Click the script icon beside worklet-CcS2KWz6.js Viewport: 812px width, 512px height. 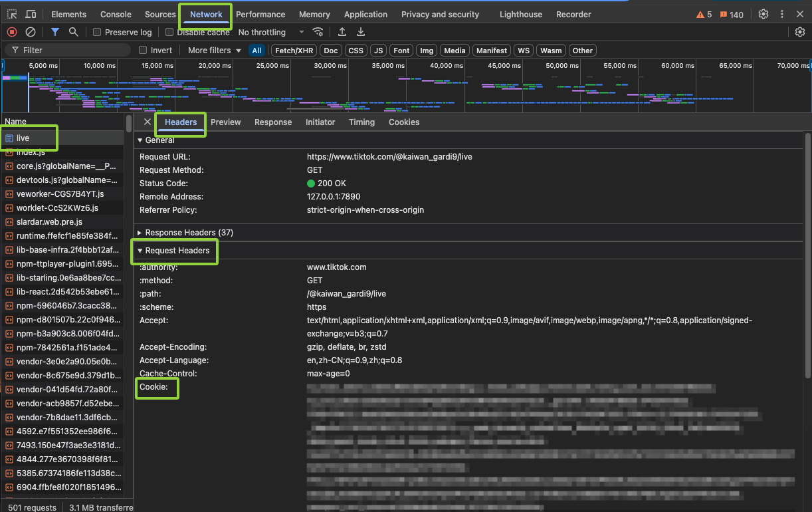click(9, 208)
